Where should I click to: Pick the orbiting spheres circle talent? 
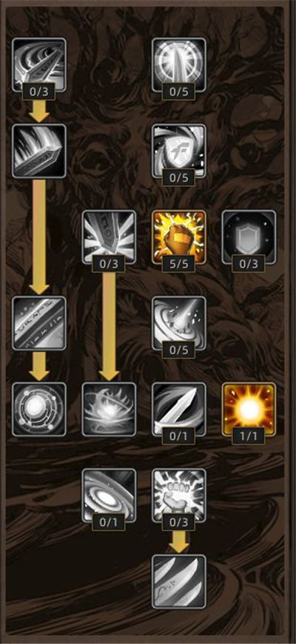coord(39,410)
